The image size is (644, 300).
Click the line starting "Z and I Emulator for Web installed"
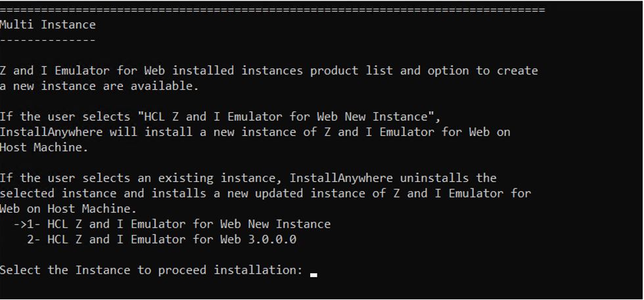[269, 71]
